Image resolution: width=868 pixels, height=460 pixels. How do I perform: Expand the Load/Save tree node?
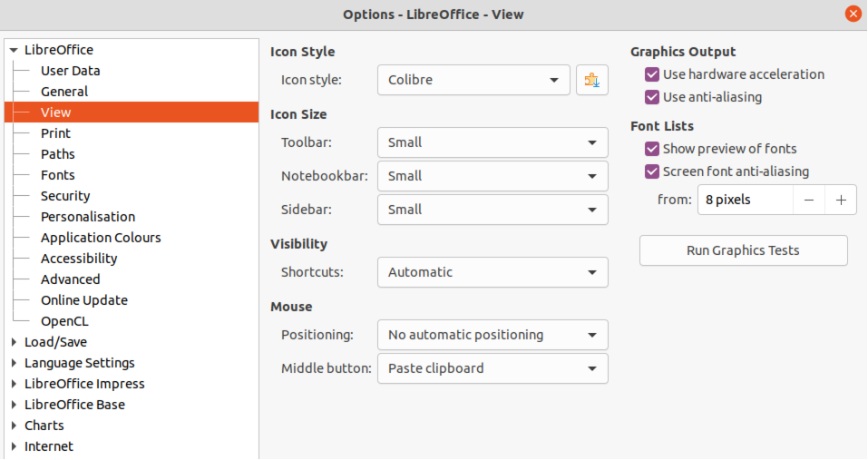coord(14,342)
